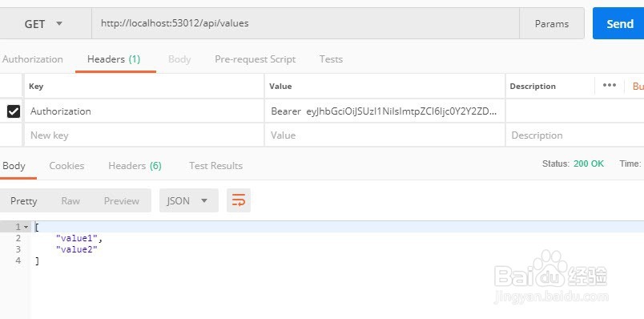This screenshot has width=644, height=319.
Task: Switch to Preview response view
Action: [121, 200]
